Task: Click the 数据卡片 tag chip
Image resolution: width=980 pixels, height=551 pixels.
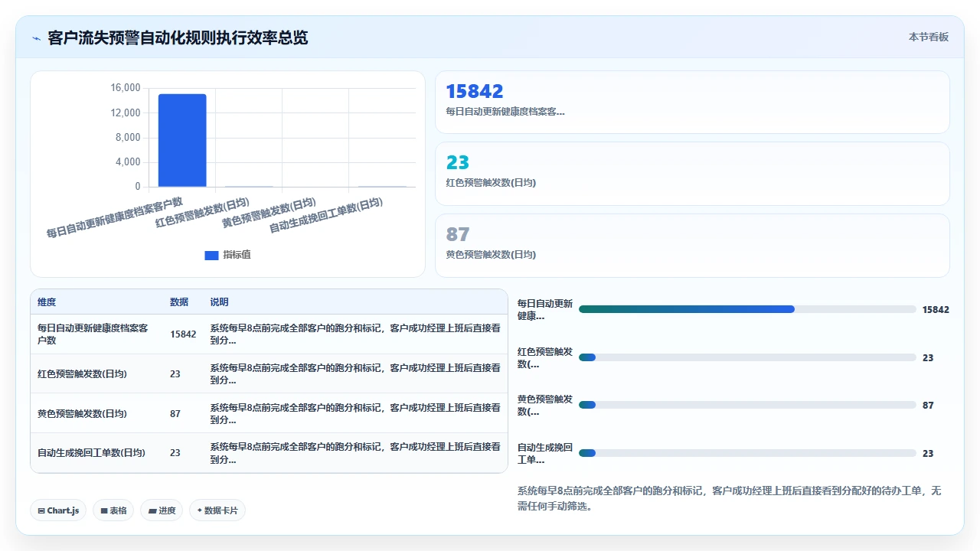Action: point(217,510)
